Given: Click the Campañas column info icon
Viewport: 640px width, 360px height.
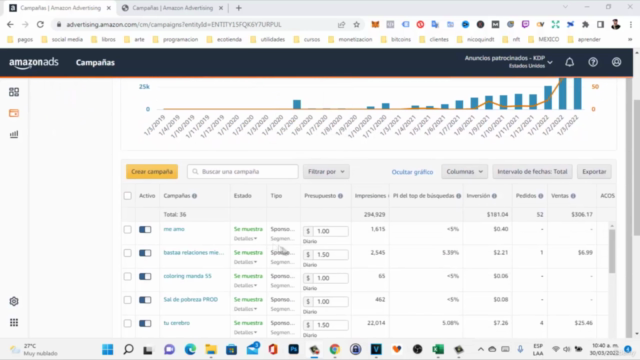Looking at the screenshot, I should click(194, 196).
